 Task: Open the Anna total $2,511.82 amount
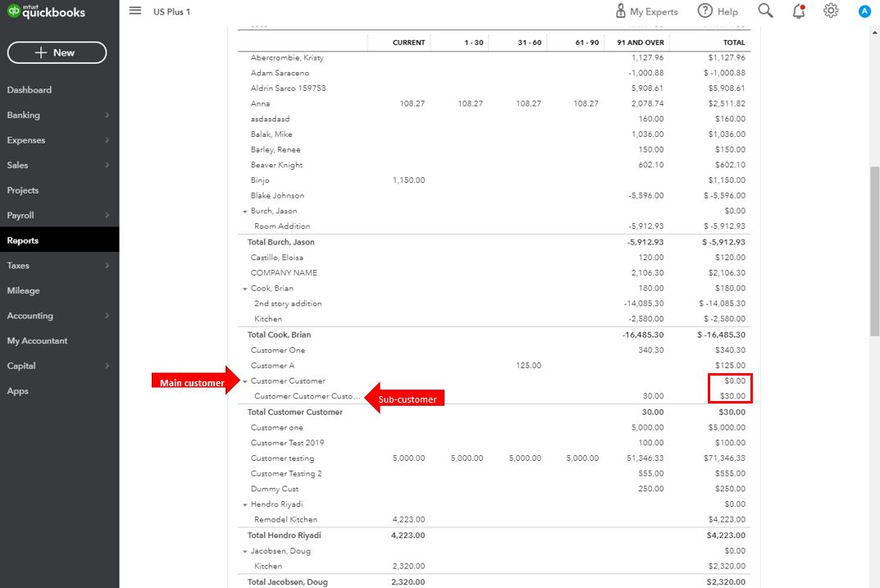coord(727,104)
